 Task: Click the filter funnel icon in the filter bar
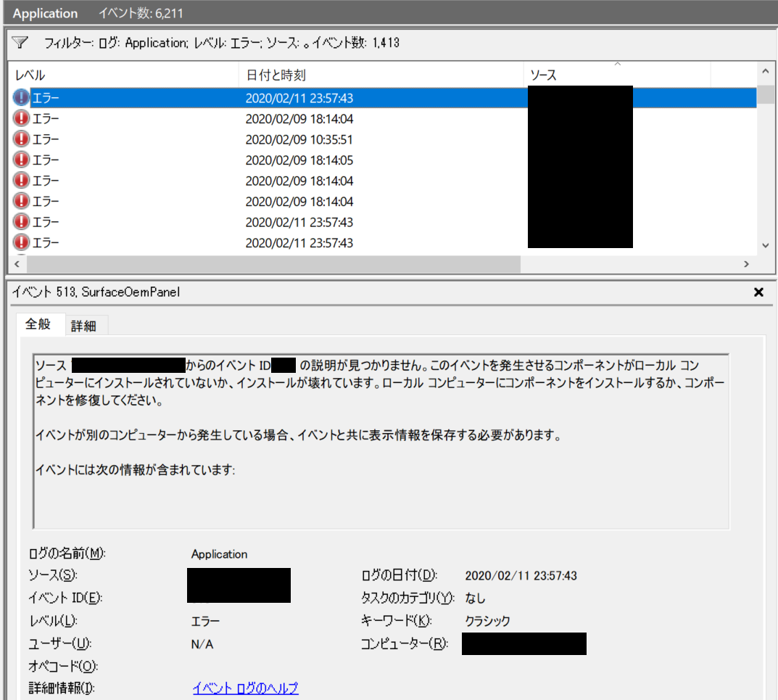[19, 43]
